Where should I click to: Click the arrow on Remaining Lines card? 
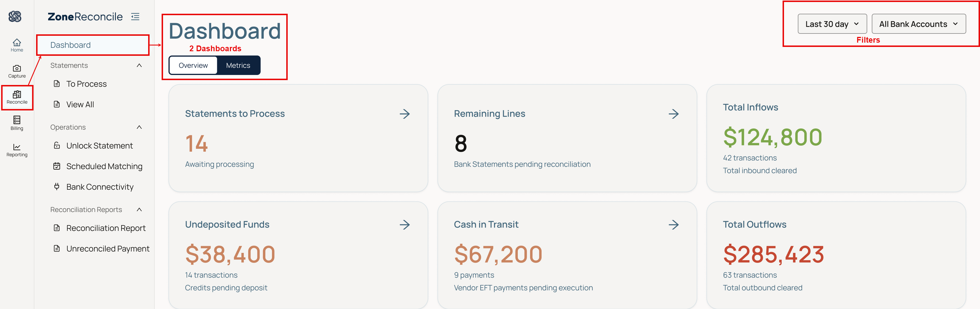point(674,114)
